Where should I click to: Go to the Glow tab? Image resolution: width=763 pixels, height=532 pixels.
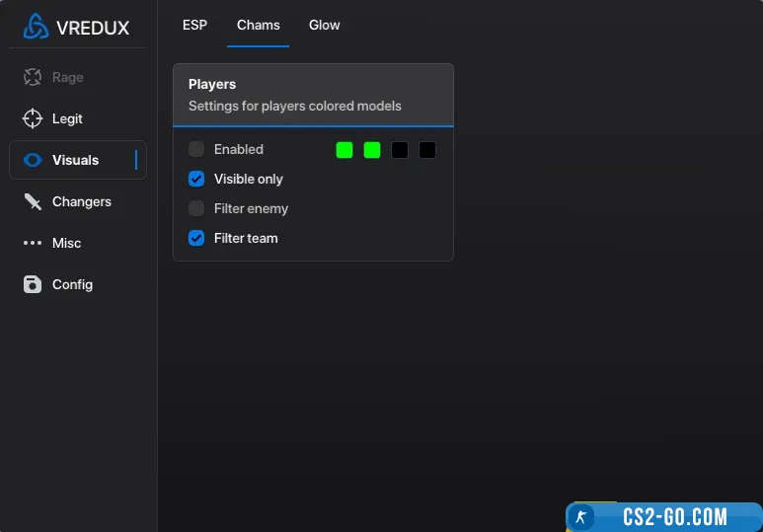[x=324, y=25]
